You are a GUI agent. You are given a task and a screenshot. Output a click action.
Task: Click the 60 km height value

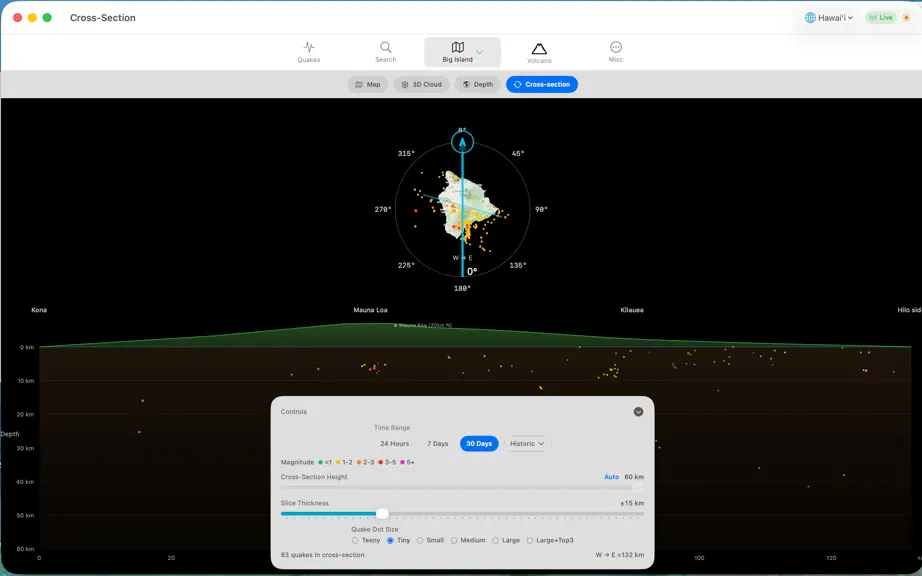634,477
